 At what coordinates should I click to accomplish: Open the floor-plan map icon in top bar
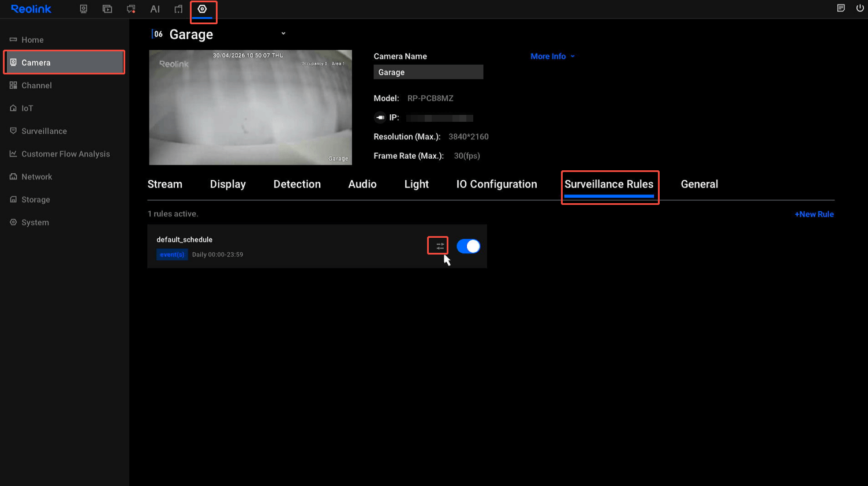point(178,9)
